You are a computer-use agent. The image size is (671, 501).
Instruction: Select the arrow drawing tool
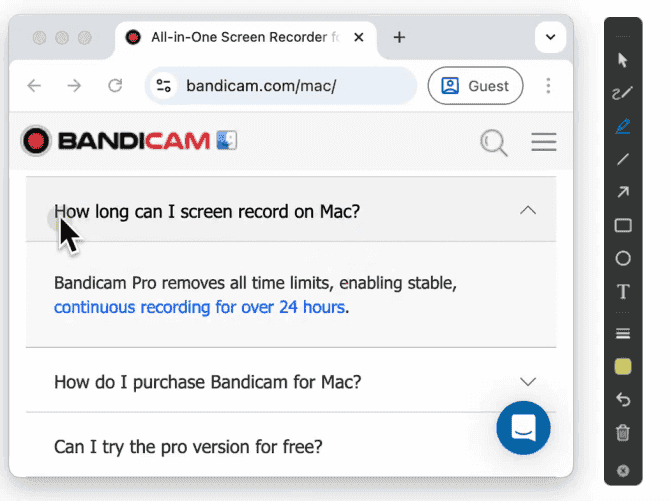coord(623,192)
